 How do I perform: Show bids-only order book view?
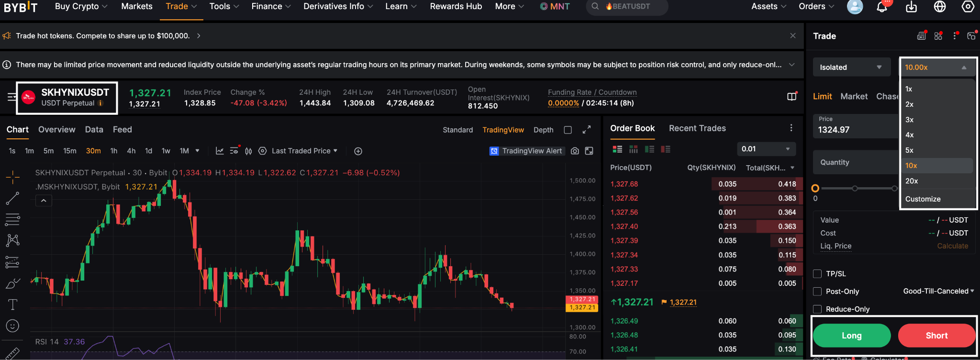coord(649,149)
